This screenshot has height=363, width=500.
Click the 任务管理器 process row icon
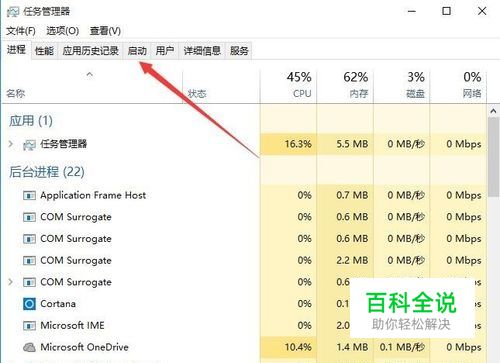point(29,145)
